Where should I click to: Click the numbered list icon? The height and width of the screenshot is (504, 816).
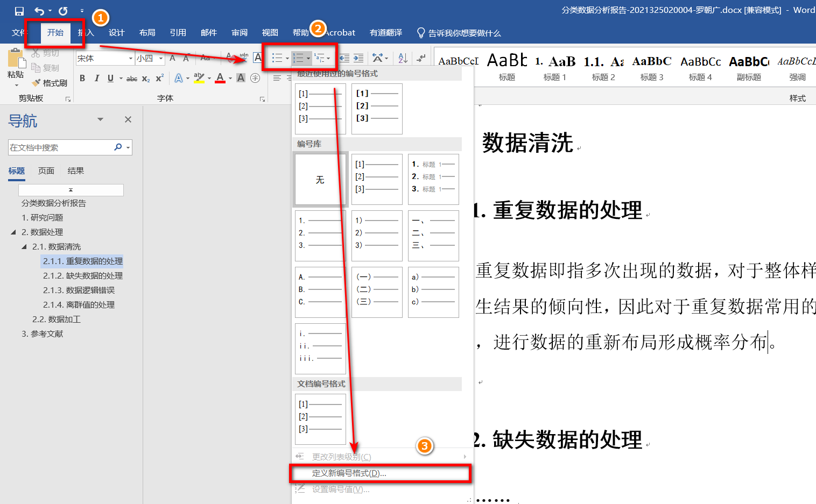point(298,58)
